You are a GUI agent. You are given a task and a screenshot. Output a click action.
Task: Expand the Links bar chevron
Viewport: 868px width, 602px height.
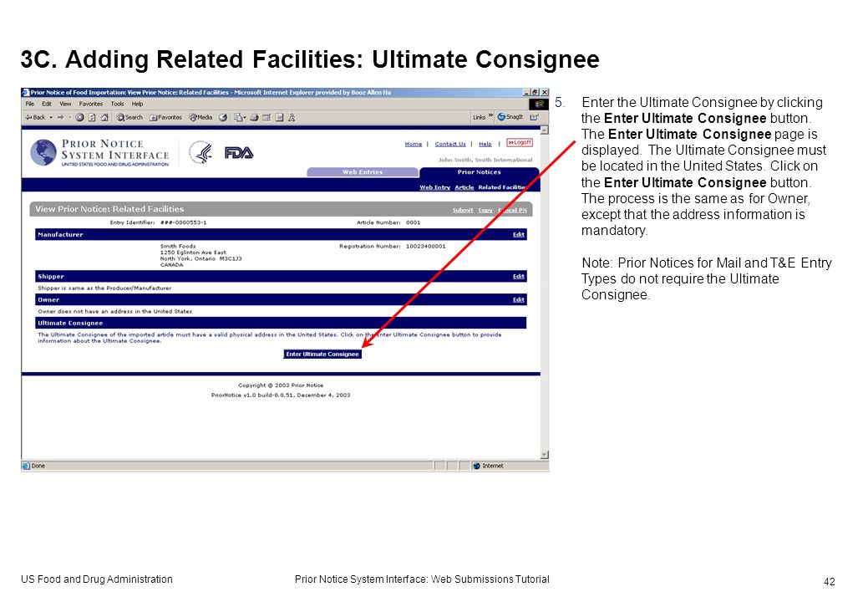(x=490, y=116)
